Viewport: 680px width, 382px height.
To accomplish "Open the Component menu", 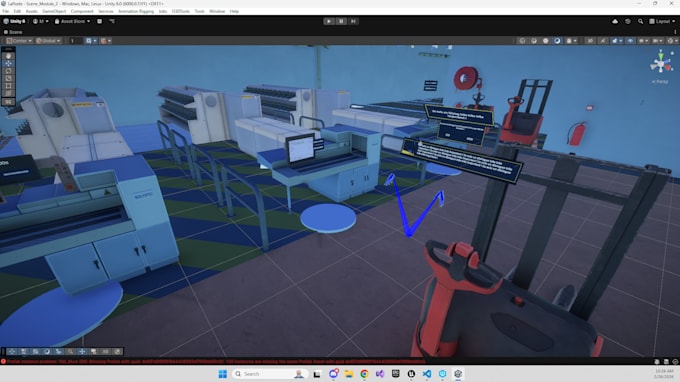I will (82, 11).
